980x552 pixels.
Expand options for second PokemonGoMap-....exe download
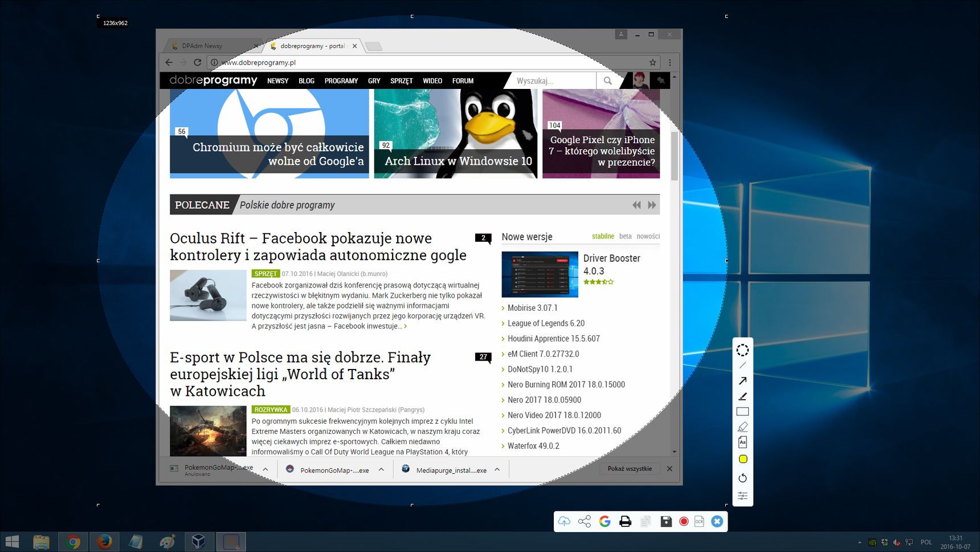point(381,469)
